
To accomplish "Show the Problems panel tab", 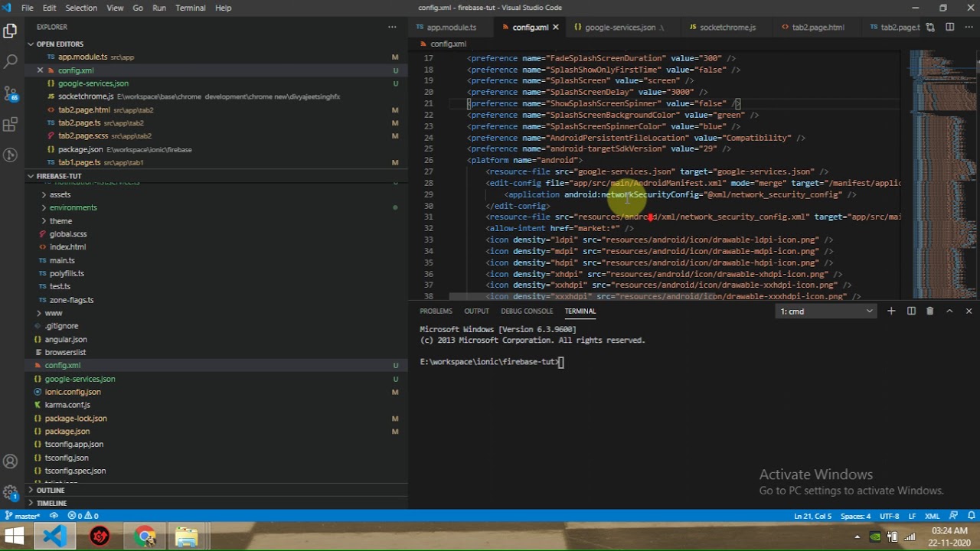I will click(x=436, y=311).
